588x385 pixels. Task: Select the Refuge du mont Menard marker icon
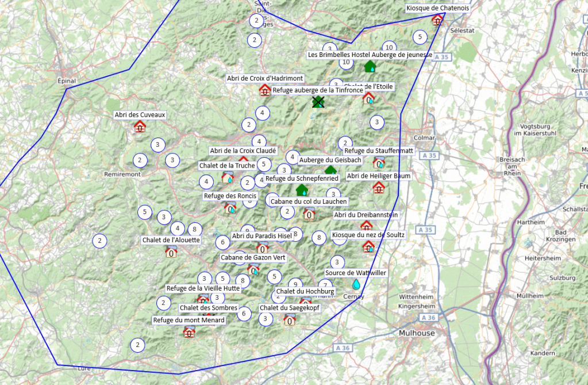tap(189, 331)
